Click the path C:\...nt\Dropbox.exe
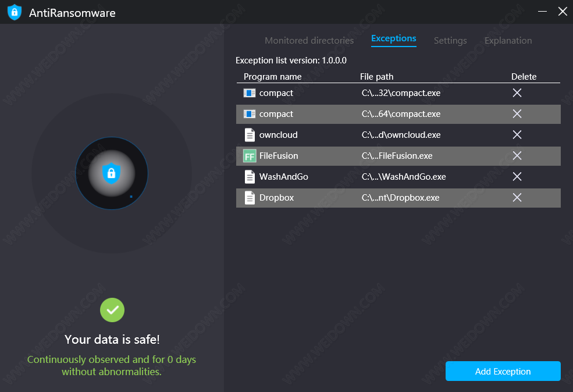Image resolution: width=573 pixels, height=392 pixels. pyautogui.click(x=400, y=198)
